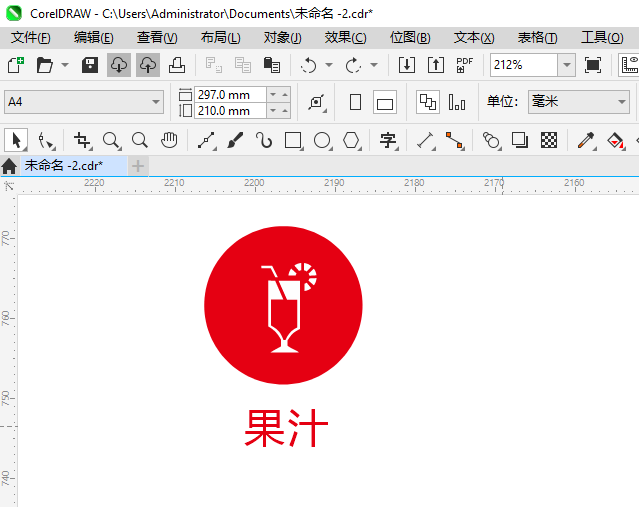
Task: Expand the Undo history dropdown arrow
Action: point(329,65)
